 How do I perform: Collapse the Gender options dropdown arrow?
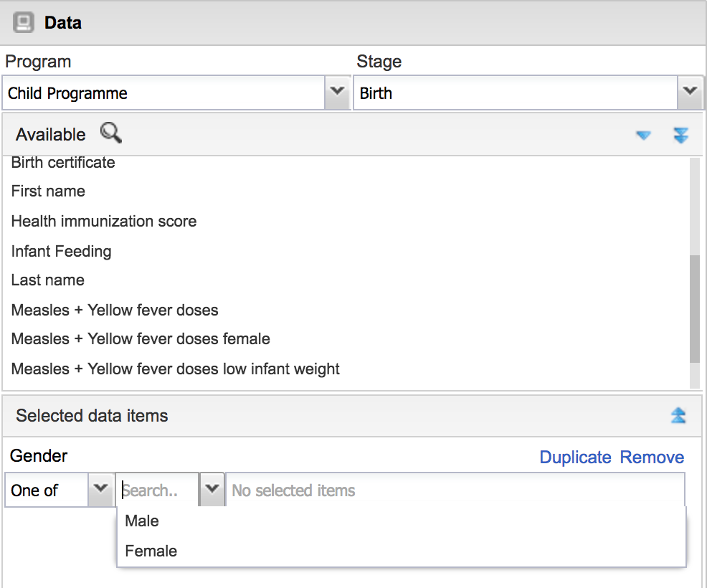pyautogui.click(x=212, y=490)
